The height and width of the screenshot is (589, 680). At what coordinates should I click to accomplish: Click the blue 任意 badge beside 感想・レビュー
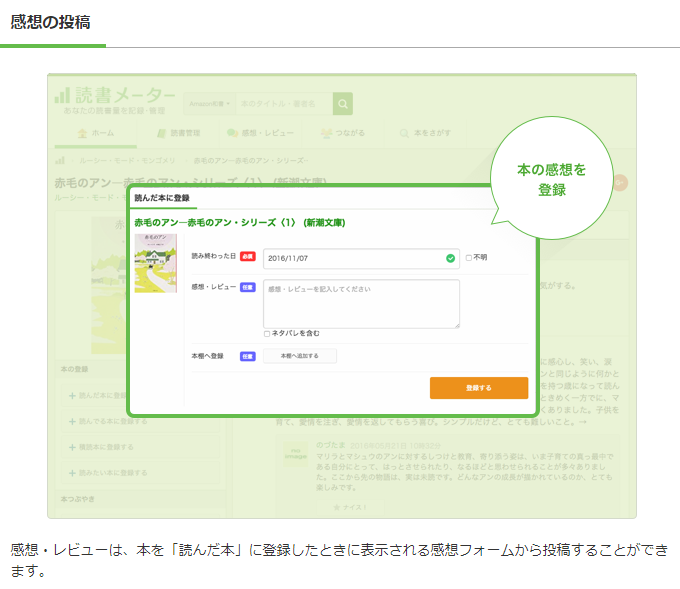click(x=248, y=287)
